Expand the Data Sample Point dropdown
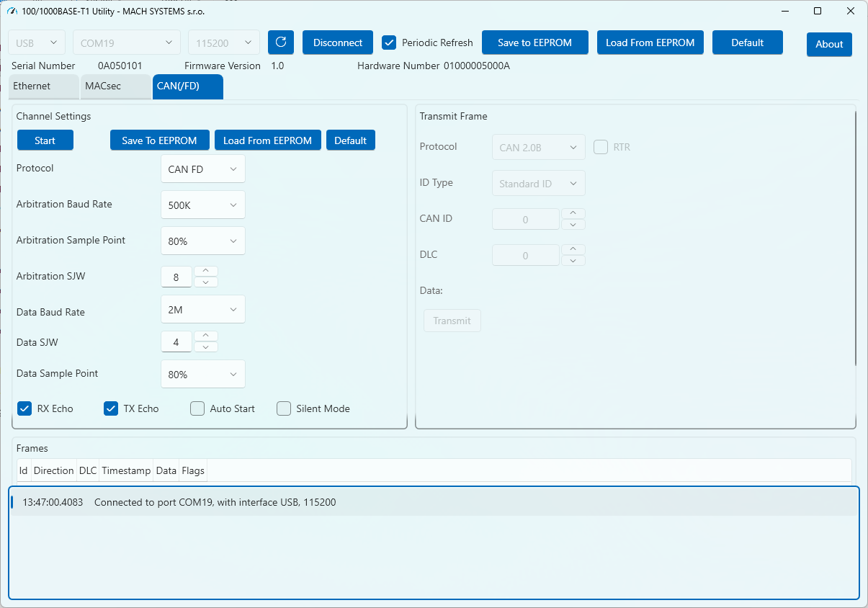 202,375
